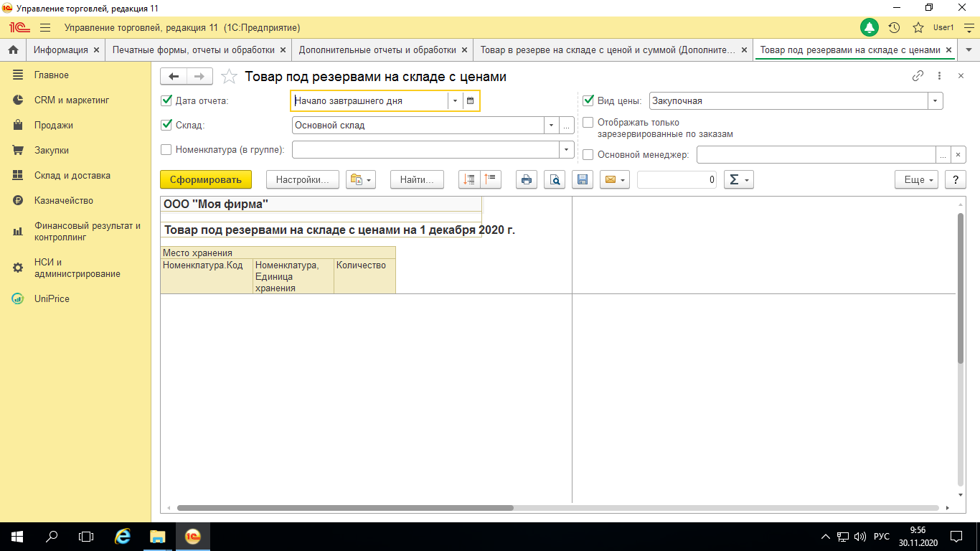Switch to Информация tab

(61, 50)
